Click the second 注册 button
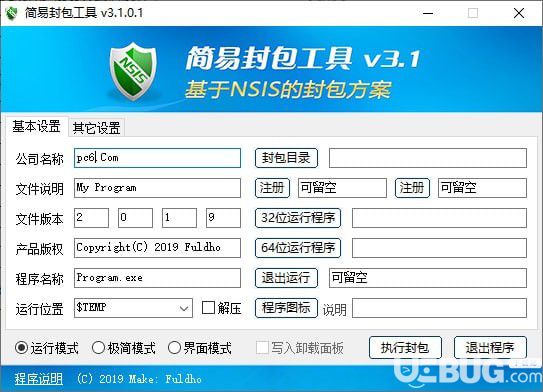Screen dimensions: 543x392 412,188
